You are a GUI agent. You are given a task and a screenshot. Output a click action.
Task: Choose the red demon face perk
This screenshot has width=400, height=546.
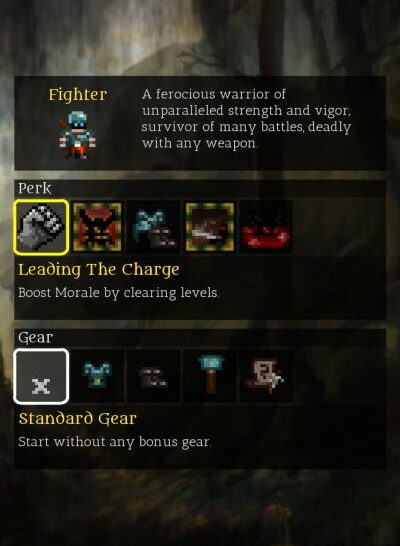(x=97, y=227)
